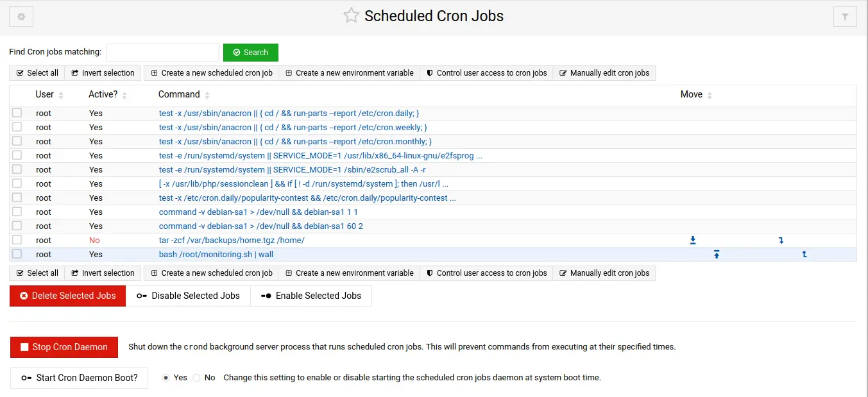
Task: Move the monitoring.sh job up one
Action: (804, 255)
